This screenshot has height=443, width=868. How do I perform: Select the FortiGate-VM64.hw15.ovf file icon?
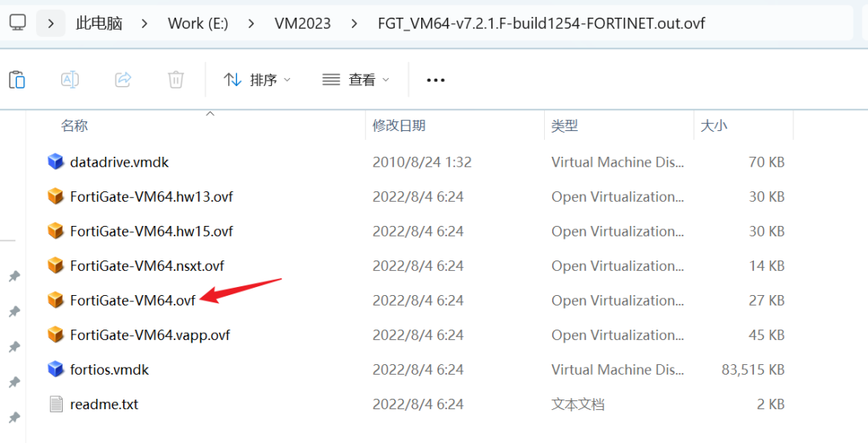tap(55, 231)
